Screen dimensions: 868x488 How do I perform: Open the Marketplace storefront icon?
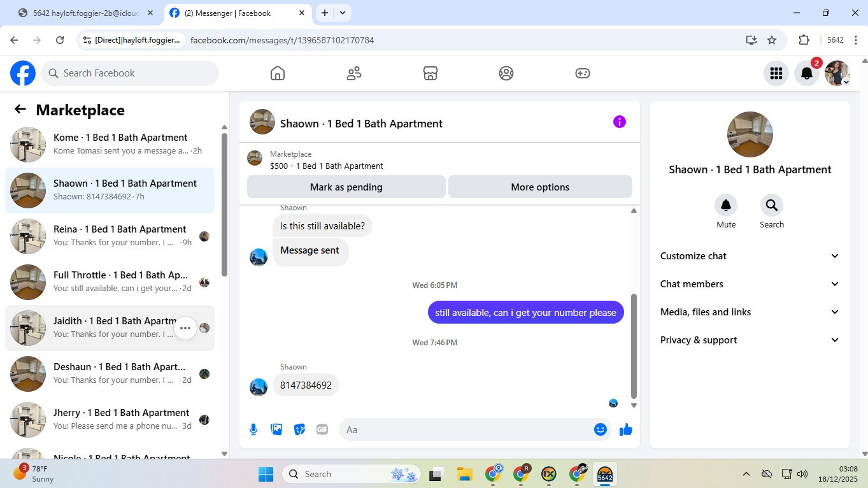click(x=430, y=73)
